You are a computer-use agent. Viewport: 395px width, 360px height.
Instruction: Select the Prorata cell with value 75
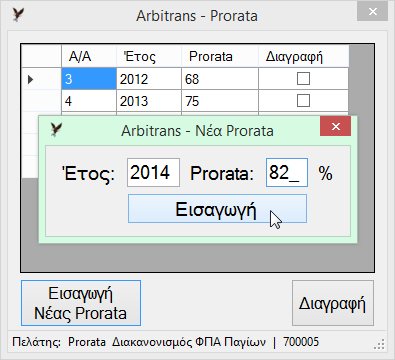tap(220, 101)
